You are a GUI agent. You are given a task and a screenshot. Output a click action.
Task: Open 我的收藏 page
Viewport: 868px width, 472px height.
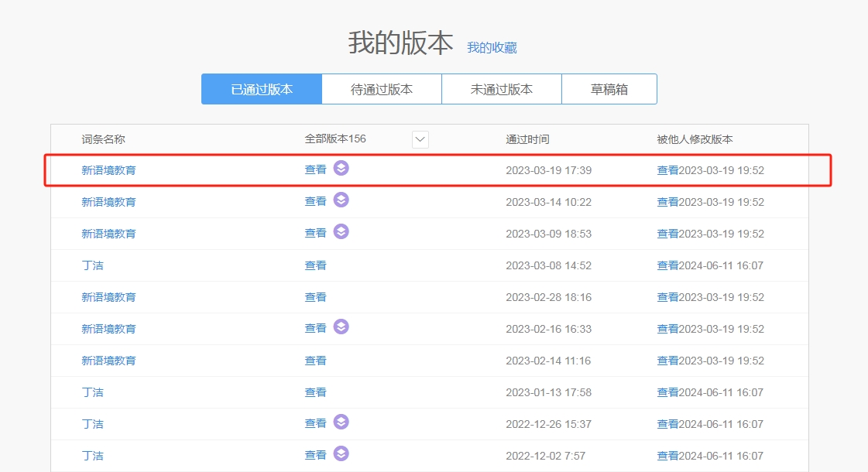pyautogui.click(x=492, y=47)
